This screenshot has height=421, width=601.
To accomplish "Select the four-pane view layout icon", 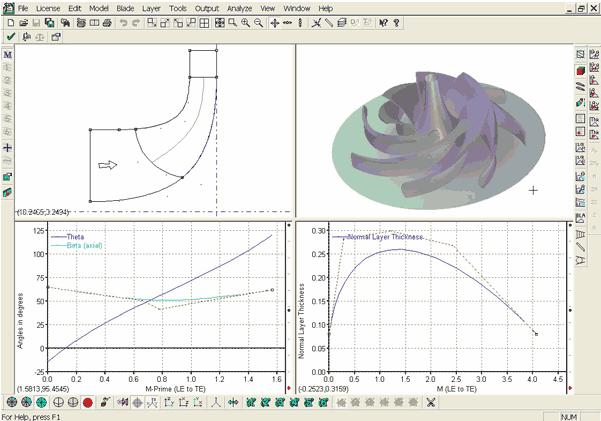I will tap(204, 23).
